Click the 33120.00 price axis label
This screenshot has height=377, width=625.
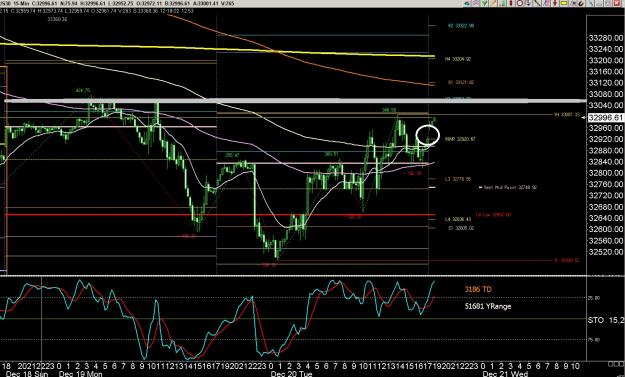605,83
